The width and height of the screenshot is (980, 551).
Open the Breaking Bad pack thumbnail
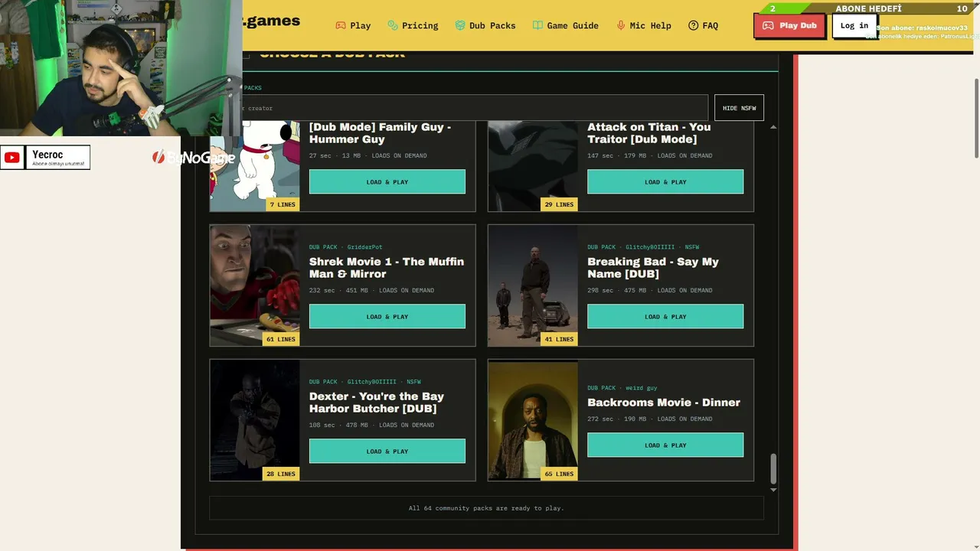(533, 285)
